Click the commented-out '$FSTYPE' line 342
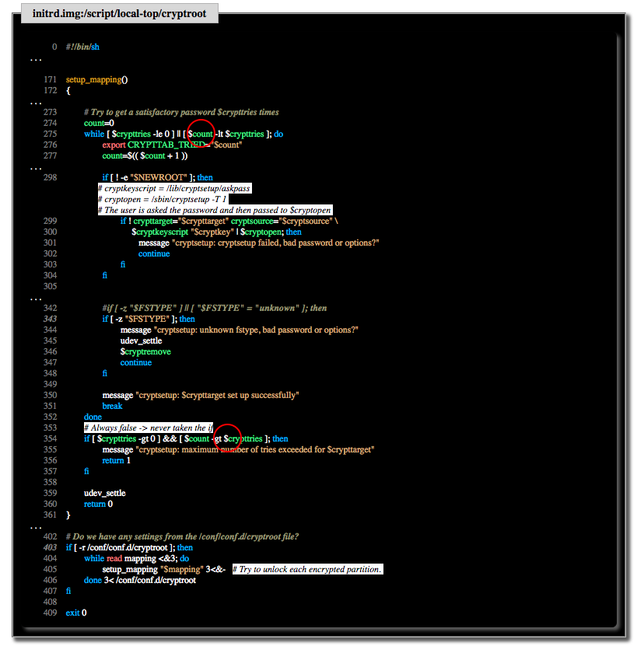 coord(215,308)
